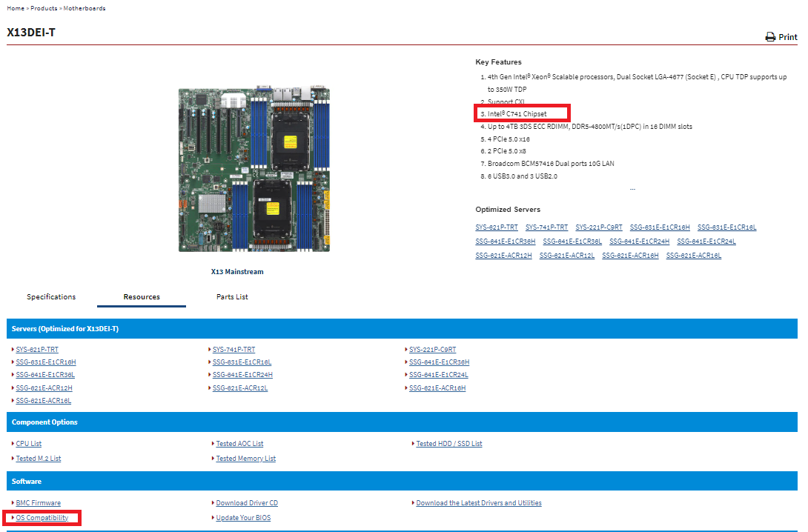Collapse the Component Options section header
808x532 pixels.
point(44,422)
